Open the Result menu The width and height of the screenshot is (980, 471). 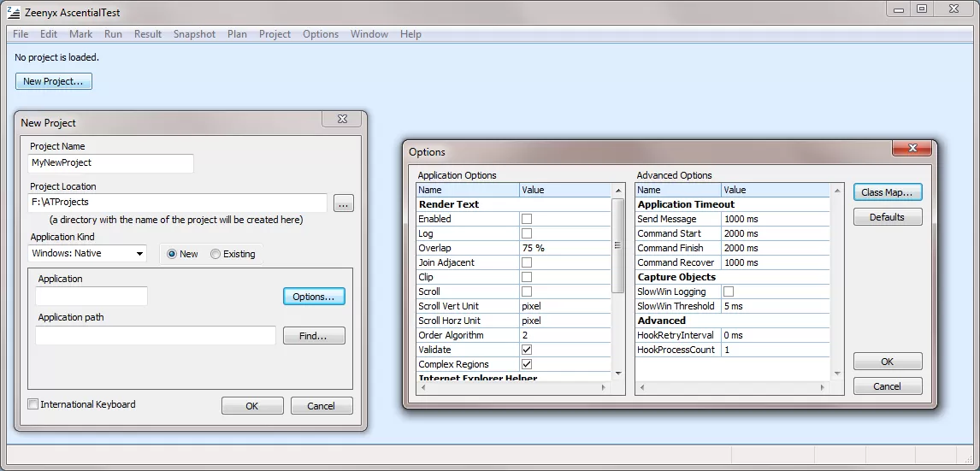[148, 34]
